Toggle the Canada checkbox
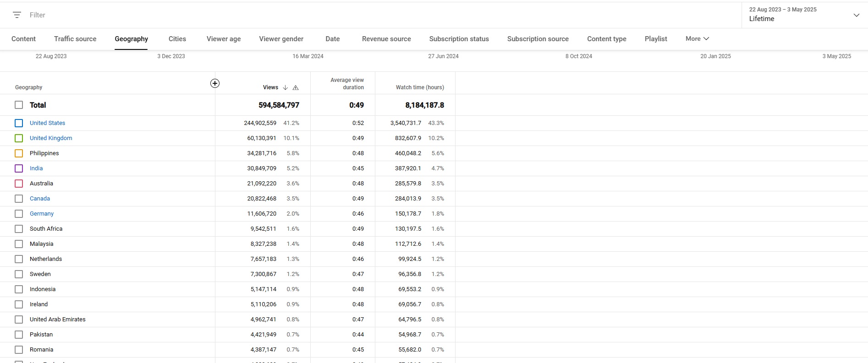 (19, 199)
